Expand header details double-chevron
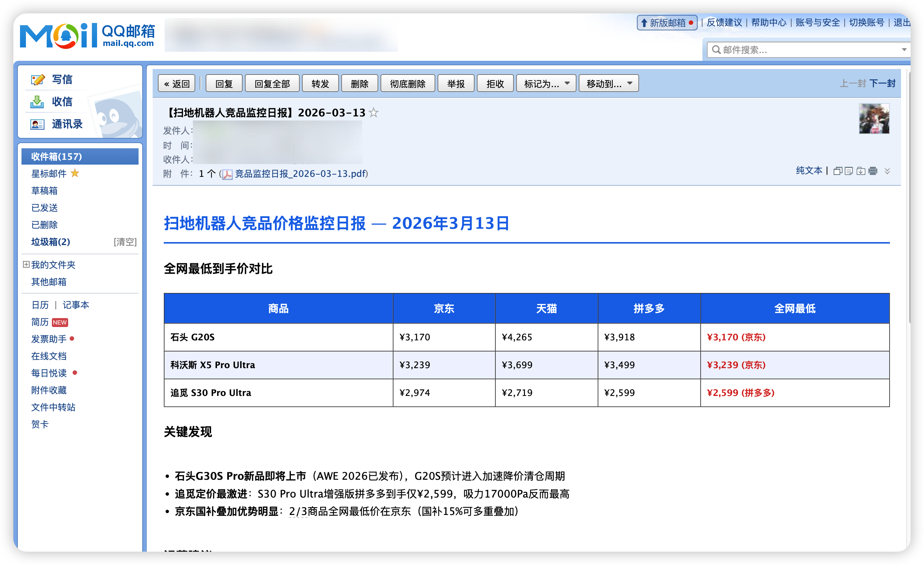Viewport: 924px width, 565px height. 887,171
